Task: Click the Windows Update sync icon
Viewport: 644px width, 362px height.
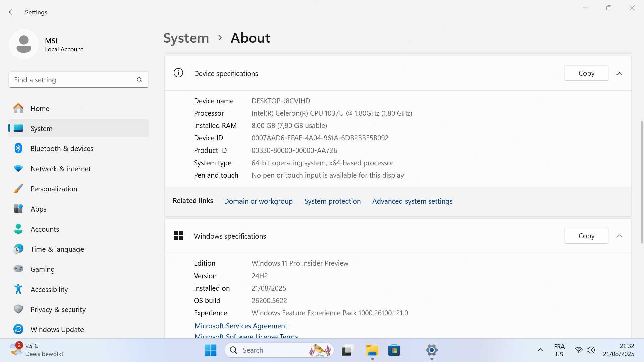Action: coord(18,329)
